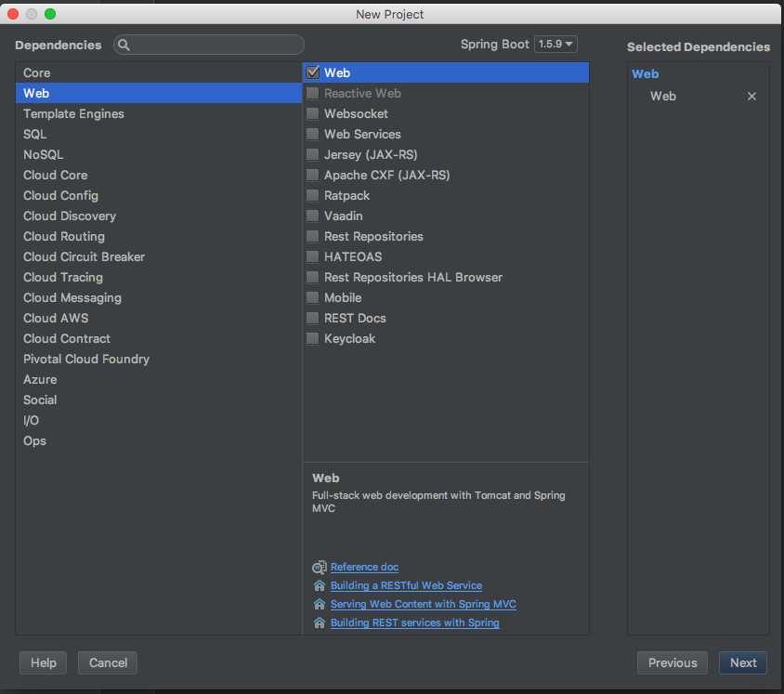Viewport: 784px width, 694px height.
Task: Enable the Keycloak checkbox
Action: click(x=312, y=339)
